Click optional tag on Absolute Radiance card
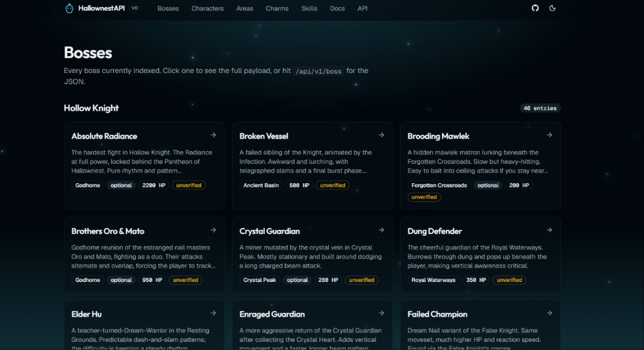This screenshot has height=350, width=644. (x=121, y=186)
